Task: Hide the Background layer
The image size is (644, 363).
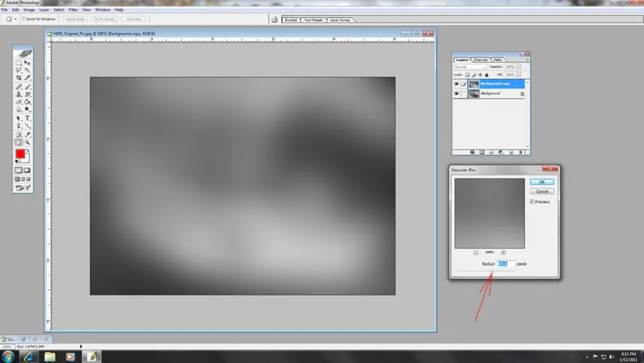Action: [x=456, y=94]
